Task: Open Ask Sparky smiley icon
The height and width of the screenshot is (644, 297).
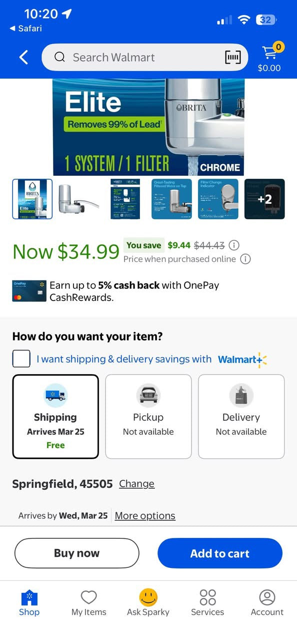Action: [x=148, y=597]
